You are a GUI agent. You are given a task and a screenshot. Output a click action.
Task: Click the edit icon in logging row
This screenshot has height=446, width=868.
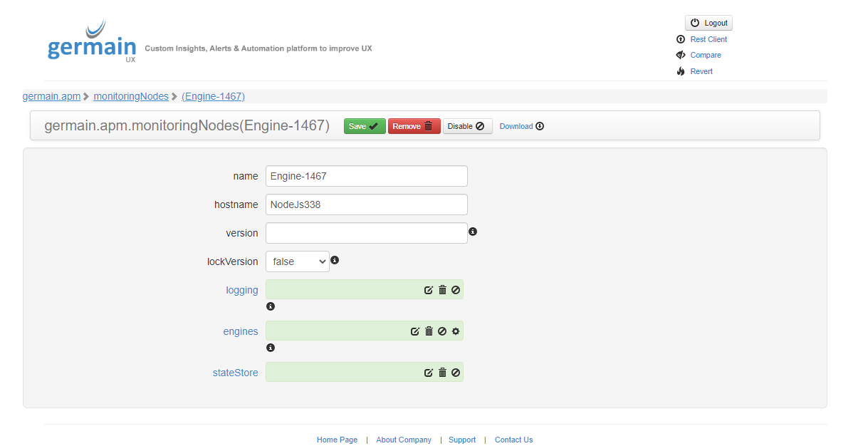pos(429,290)
